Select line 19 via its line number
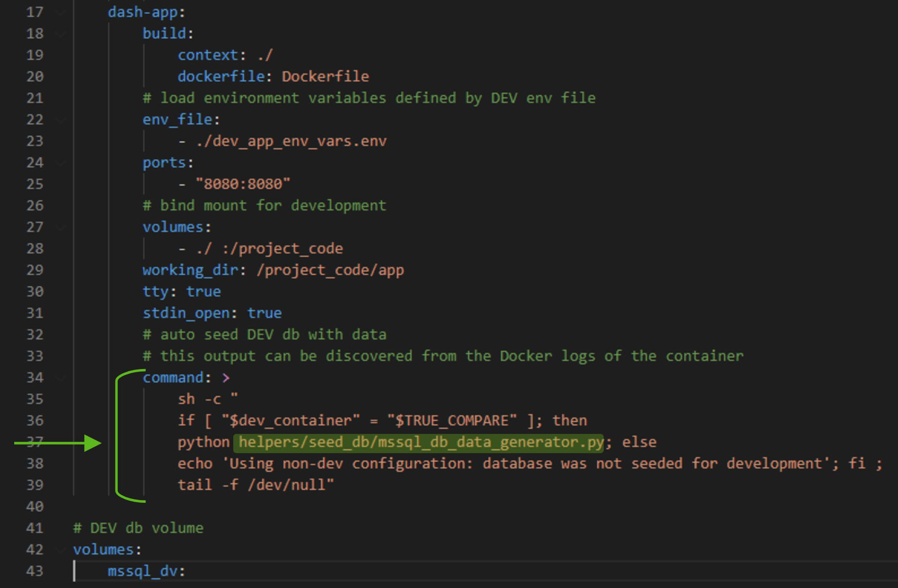The height and width of the screenshot is (588, 898). (35, 55)
